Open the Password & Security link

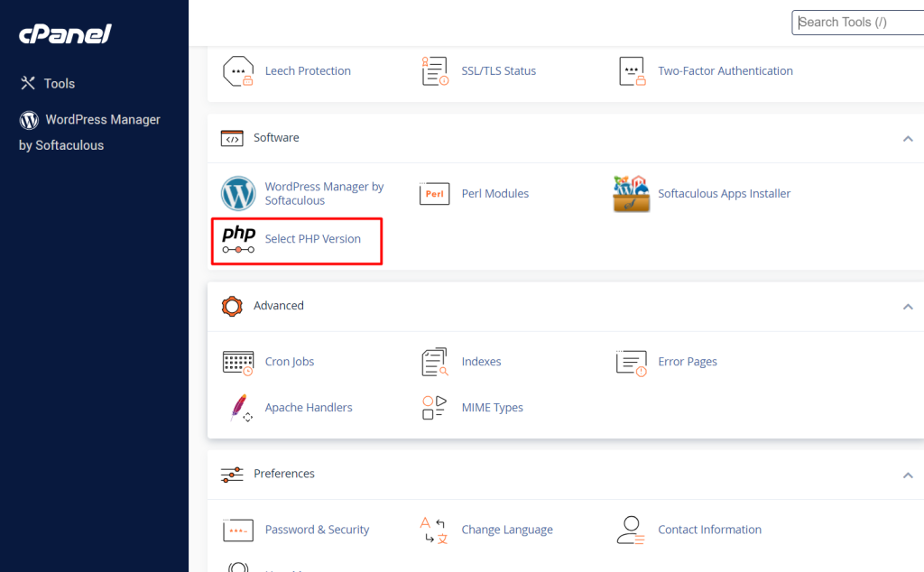click(x=317, y=529)
